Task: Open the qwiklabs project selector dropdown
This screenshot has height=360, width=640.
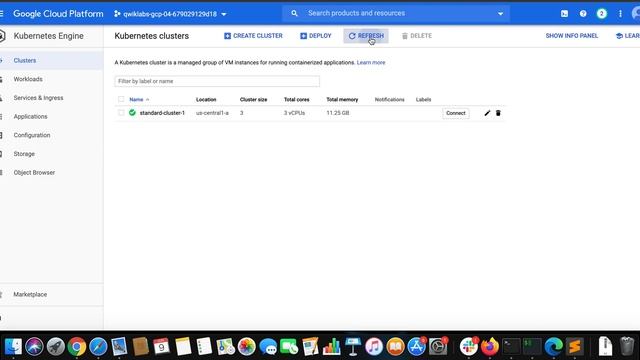Action: 170,14
